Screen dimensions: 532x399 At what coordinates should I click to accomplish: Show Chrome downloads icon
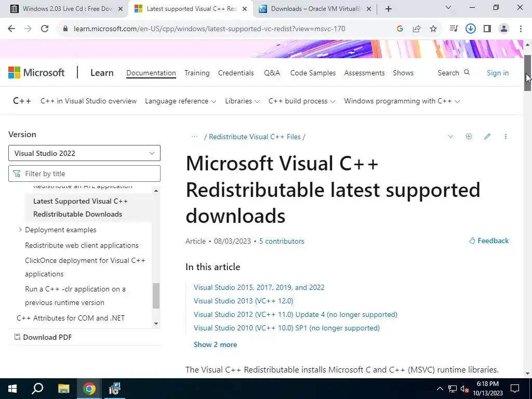(470, 29)
